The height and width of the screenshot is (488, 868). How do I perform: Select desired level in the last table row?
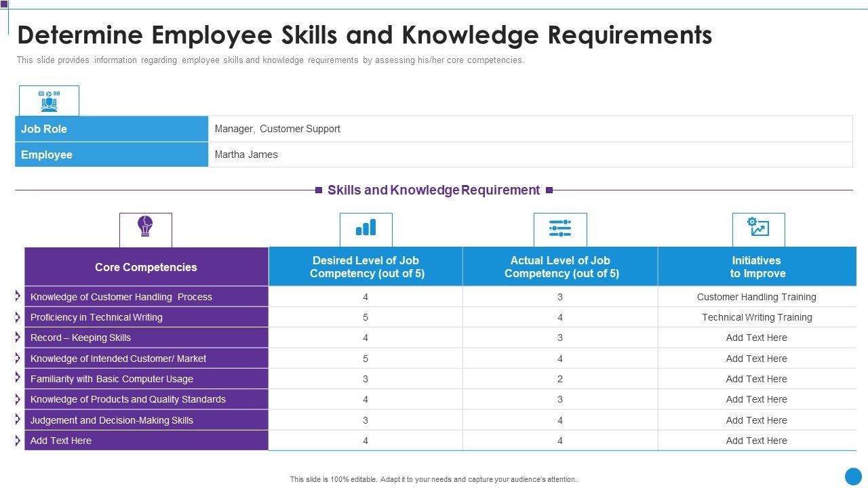pos(366,441)
